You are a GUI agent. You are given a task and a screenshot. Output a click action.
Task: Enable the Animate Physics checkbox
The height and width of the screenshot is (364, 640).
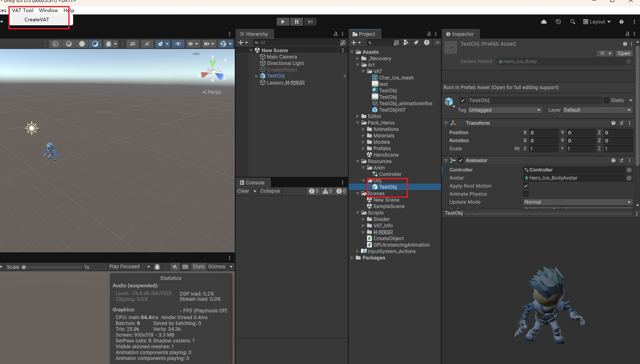tap(526, 194)
